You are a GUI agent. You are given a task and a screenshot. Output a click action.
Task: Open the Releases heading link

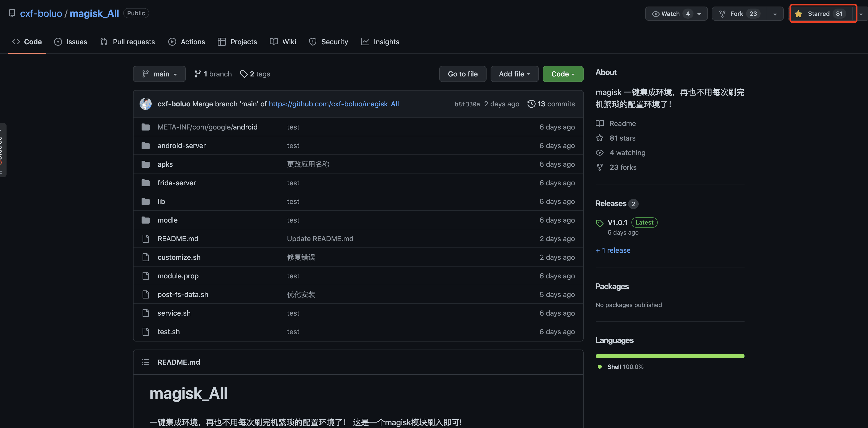[x=611, y=203]
